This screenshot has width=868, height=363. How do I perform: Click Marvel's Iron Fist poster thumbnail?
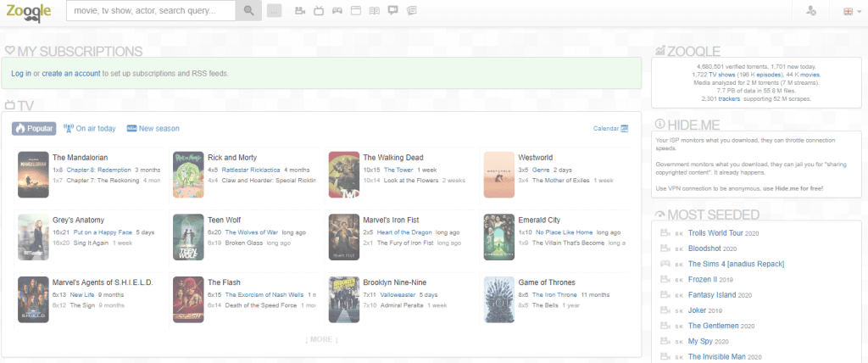click(x=344, y=237)
